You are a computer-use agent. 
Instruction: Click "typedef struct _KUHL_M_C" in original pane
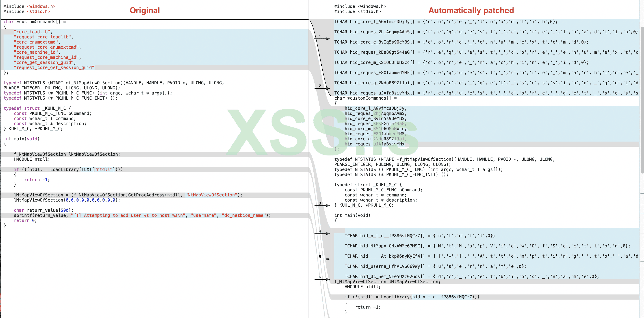point(37,108)
